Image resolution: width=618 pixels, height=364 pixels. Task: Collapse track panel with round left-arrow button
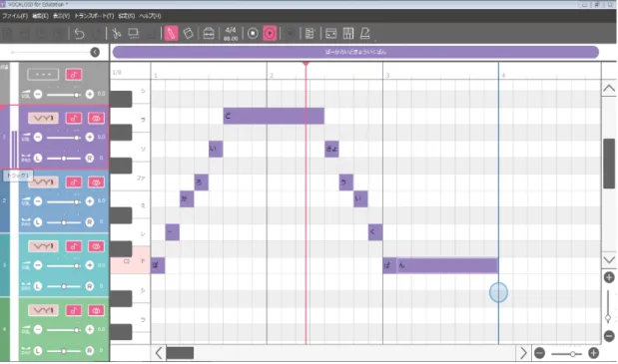95,52
